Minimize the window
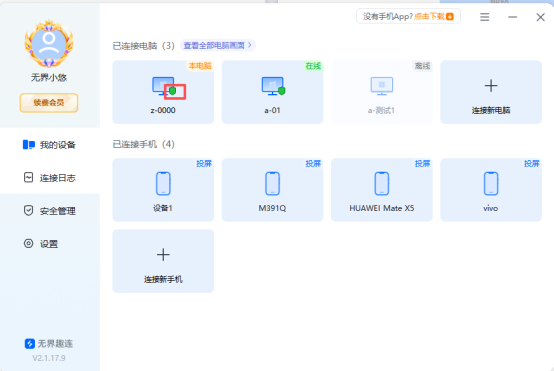 [x=512, y=17]
